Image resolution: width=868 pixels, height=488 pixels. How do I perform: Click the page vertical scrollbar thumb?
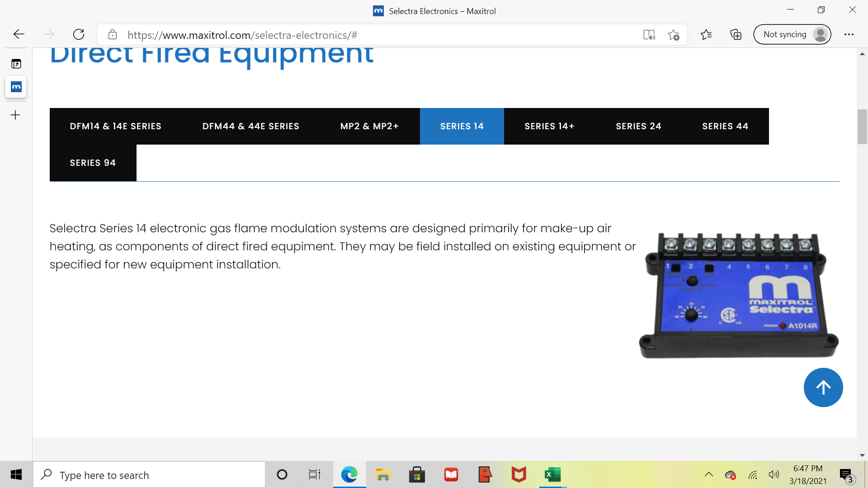click(x=862, y=127)
